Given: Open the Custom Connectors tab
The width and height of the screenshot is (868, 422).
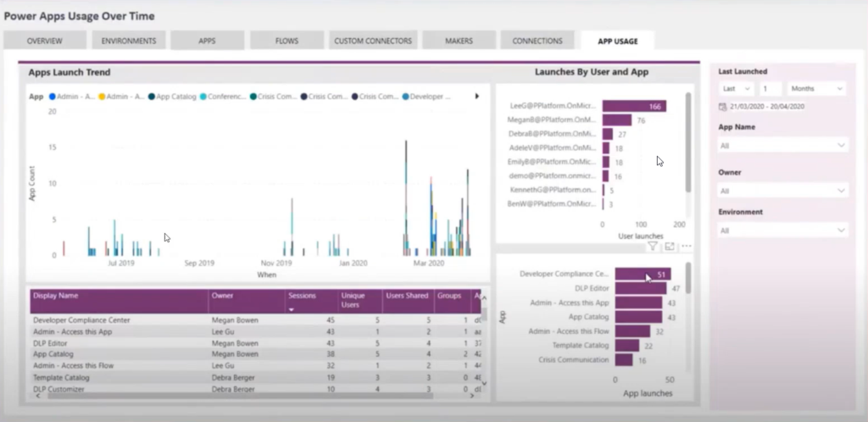Looking at the screenshot, I should (x=373, y=41).
